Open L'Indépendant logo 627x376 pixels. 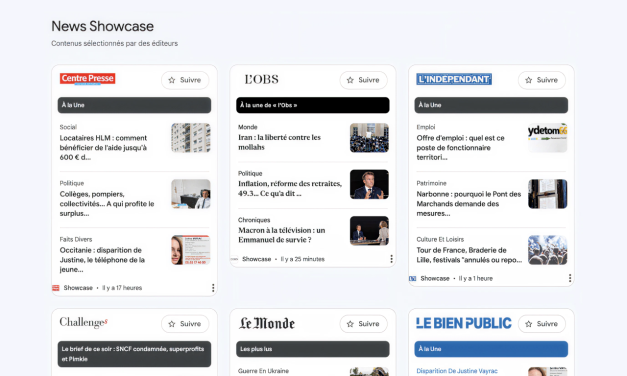click(x=454, y=79)
